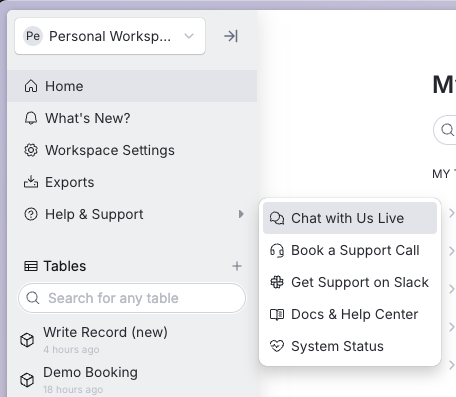Screen dimensions: 456x397
Task: Click the Slack logo icon
Action: pos(277,282)
